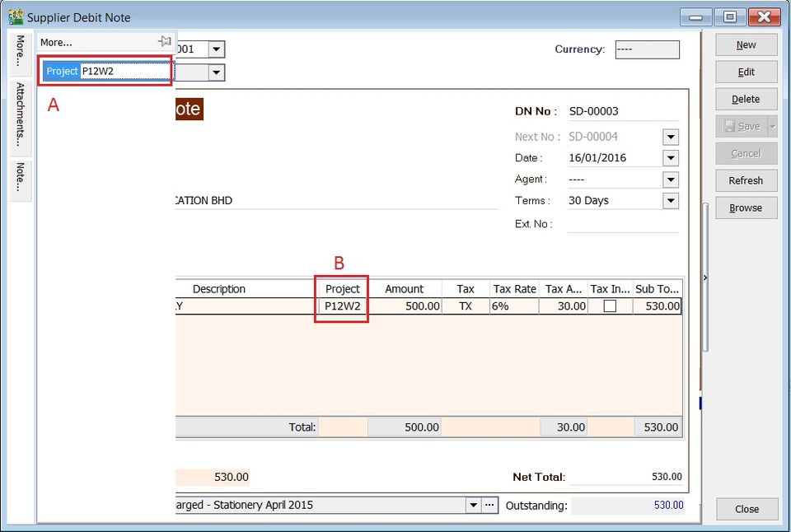This screenshot has height=532, width=791.
Task: Click the Browse button
Action: [745, 208]
